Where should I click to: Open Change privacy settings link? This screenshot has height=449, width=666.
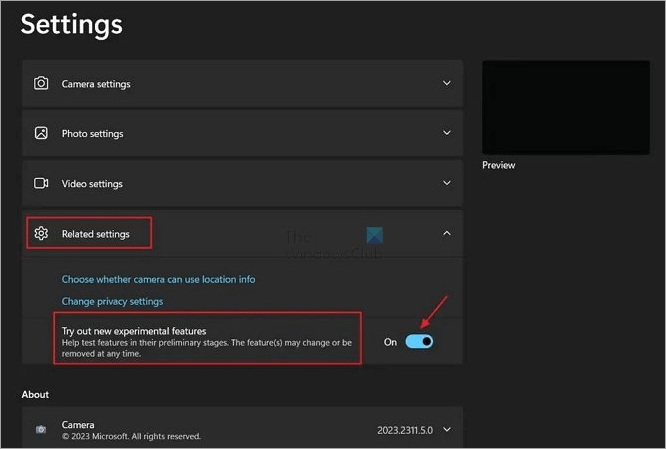tap(112, 301)
